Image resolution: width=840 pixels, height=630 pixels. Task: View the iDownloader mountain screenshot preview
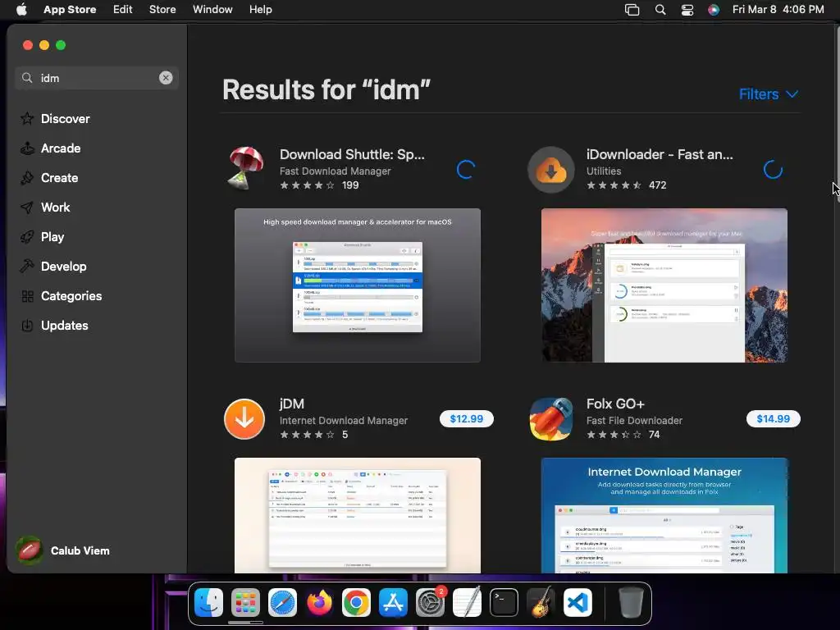(x=664, y=285)
